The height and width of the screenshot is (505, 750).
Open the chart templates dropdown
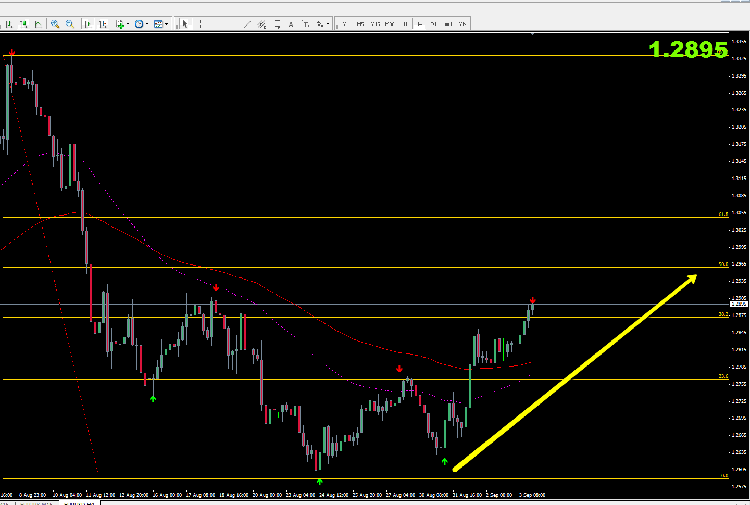(161, 23)
